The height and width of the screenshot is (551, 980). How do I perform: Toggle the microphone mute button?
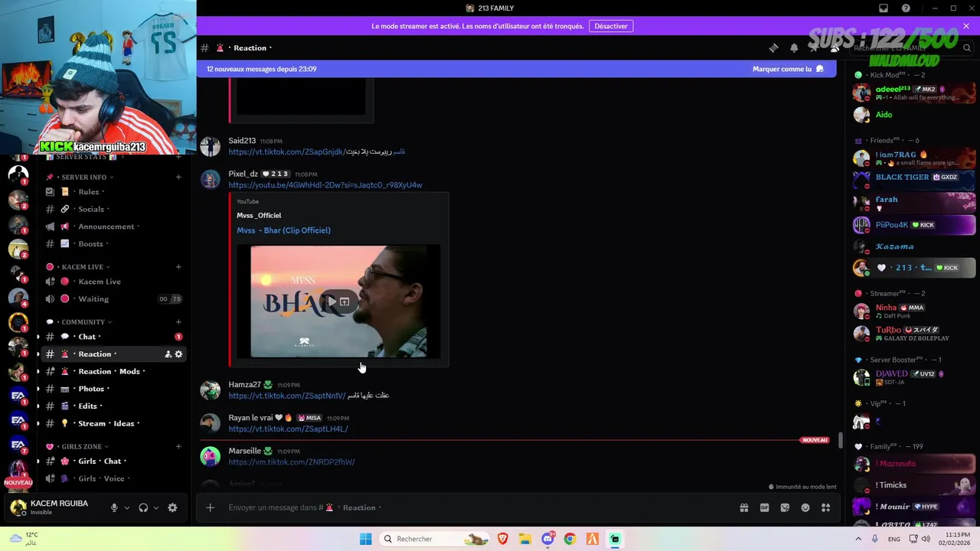(x=114, y=507)
